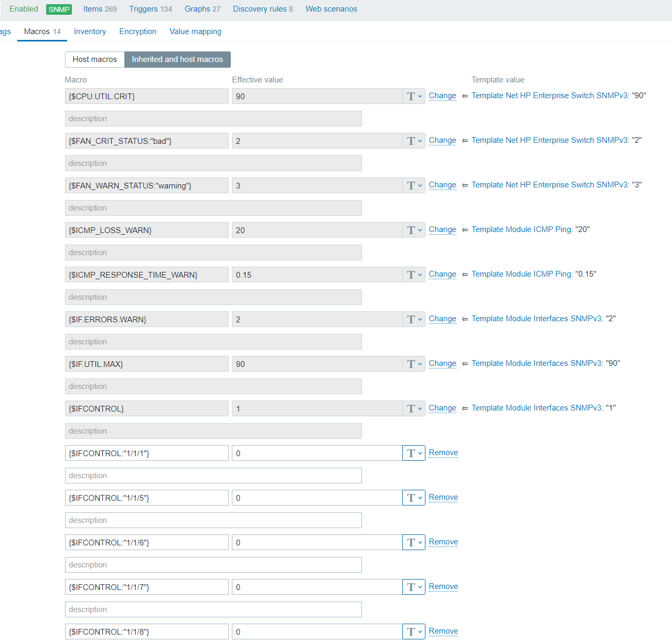Open HP Enterprise Switch template link for {$CPU.UTIL.CRIT}
This screenshot has width=672, height=642.
coord(549,96)
